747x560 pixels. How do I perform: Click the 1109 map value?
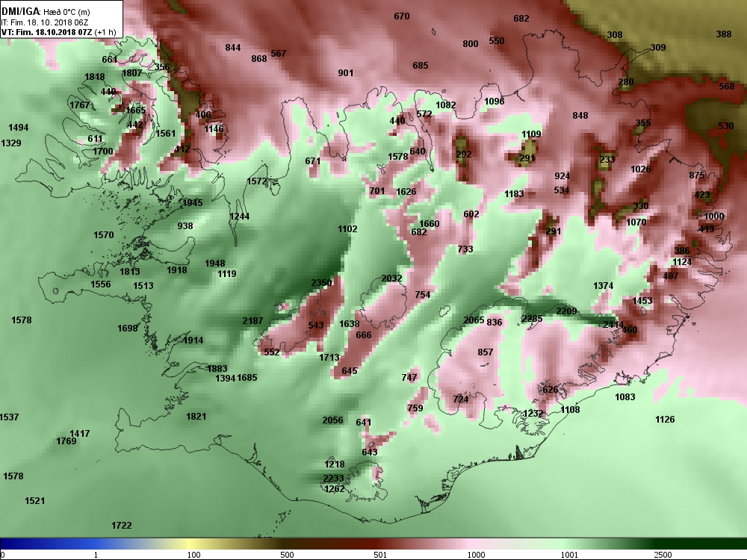[x=531, y=134]
